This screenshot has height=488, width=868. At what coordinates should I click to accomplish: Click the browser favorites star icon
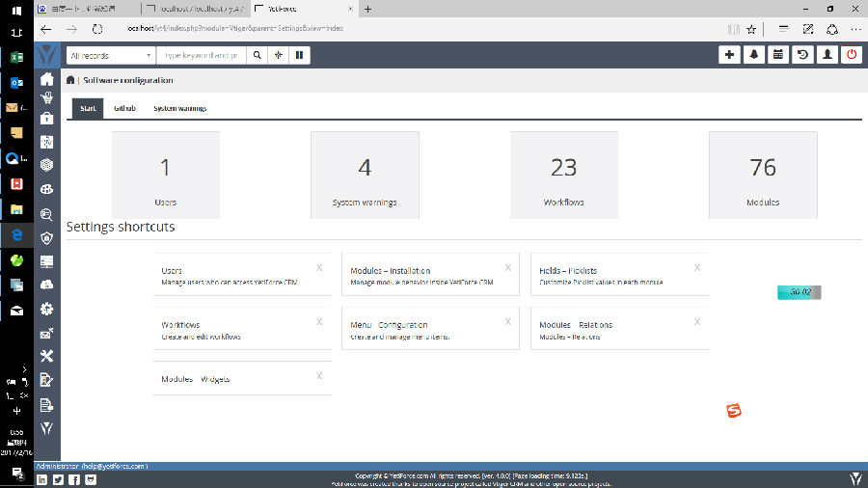click(x=751, y=29)
